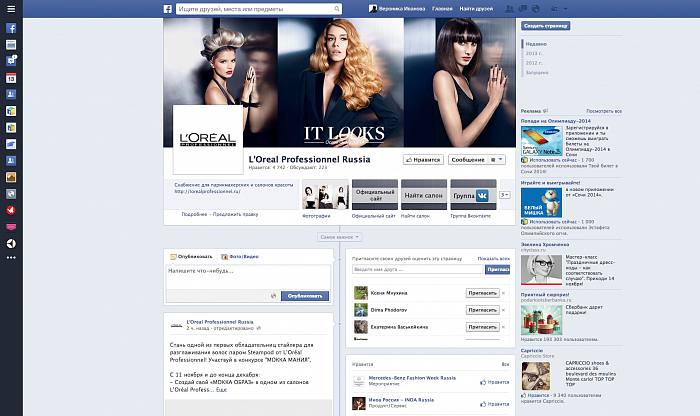
Task: Invite Dima Fhodorov with Пригласить button
Action: 483,310
